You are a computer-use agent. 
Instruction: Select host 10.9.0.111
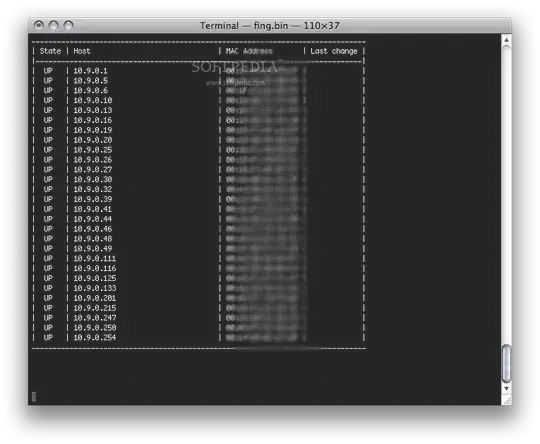pos(95,258)
